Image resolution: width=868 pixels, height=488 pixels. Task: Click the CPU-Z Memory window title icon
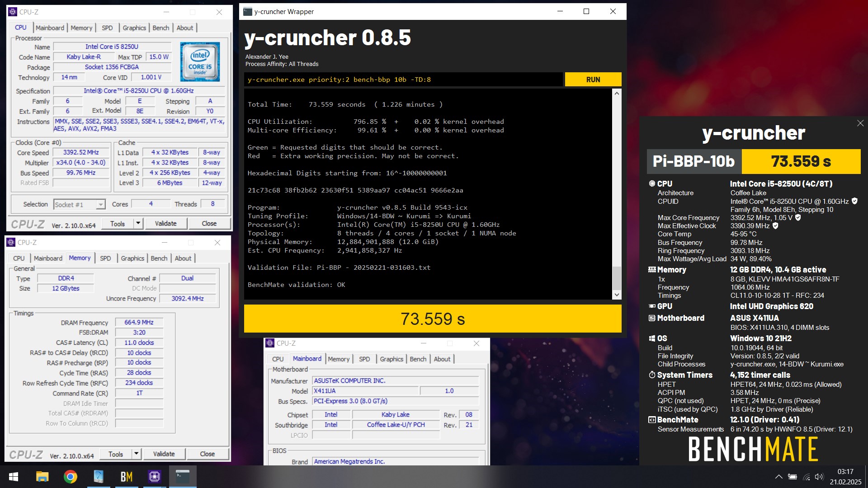(11, 243)
